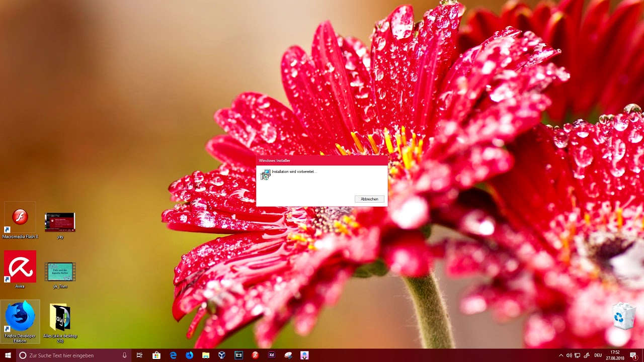
Task: Launch Adobe XD from the taskbar
Action: click(x=272, y=355)
